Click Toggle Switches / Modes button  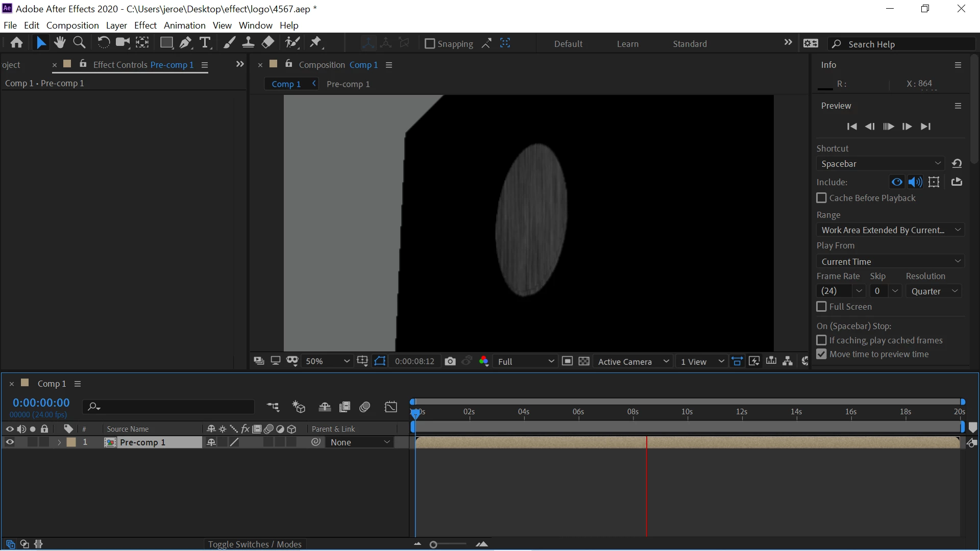tap(254, 544)
